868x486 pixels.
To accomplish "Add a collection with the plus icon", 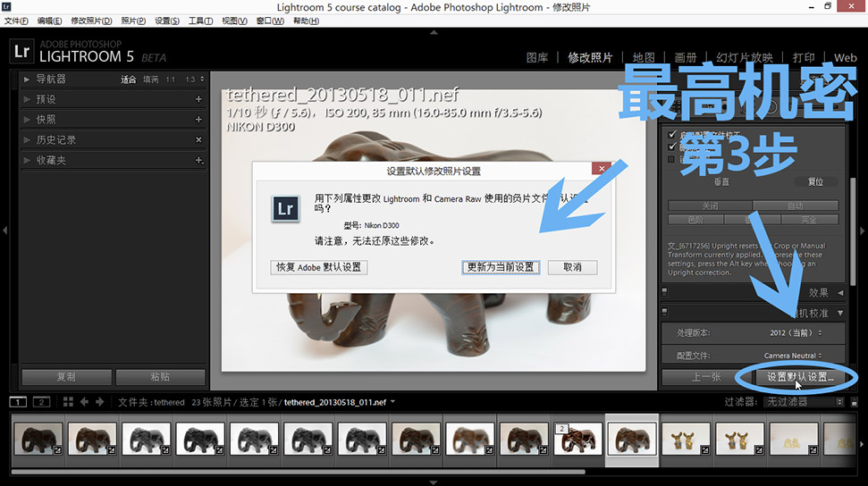I will [x=199, y=161].
